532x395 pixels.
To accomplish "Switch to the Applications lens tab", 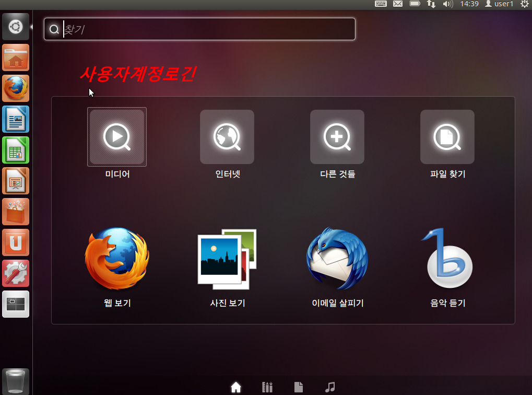I will pyautogui.click(x=267, y=387).
